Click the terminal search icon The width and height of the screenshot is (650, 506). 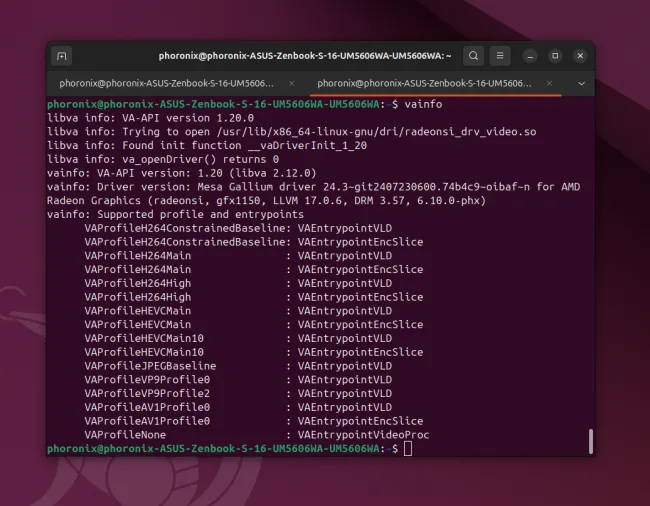click(x=474, y=56)
